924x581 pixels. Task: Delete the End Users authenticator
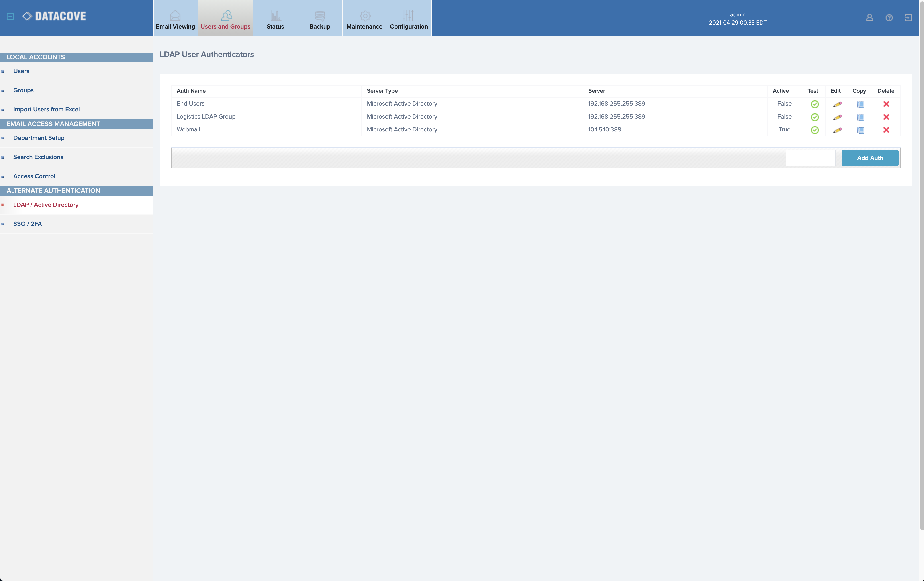coord(886,104)
